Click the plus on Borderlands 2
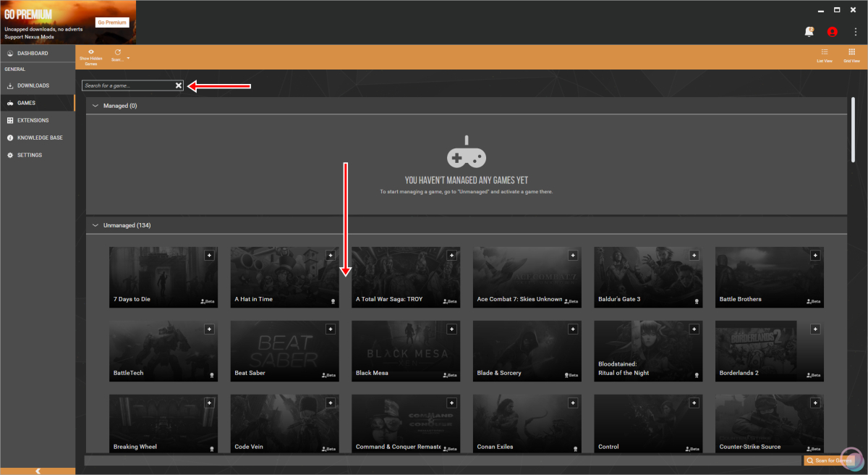Screen dimensions: 868x475 [815, 329]
